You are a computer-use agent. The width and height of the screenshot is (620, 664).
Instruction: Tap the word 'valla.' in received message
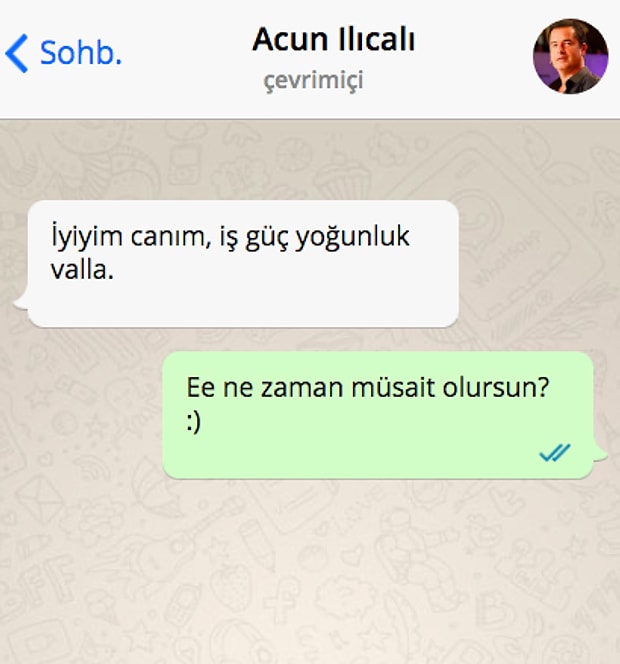(82, 270)
